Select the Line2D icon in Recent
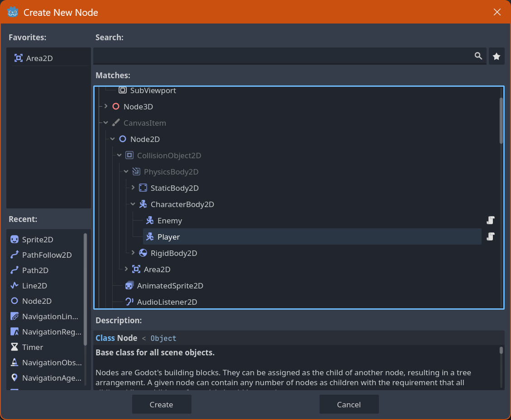 pos(14,285)
